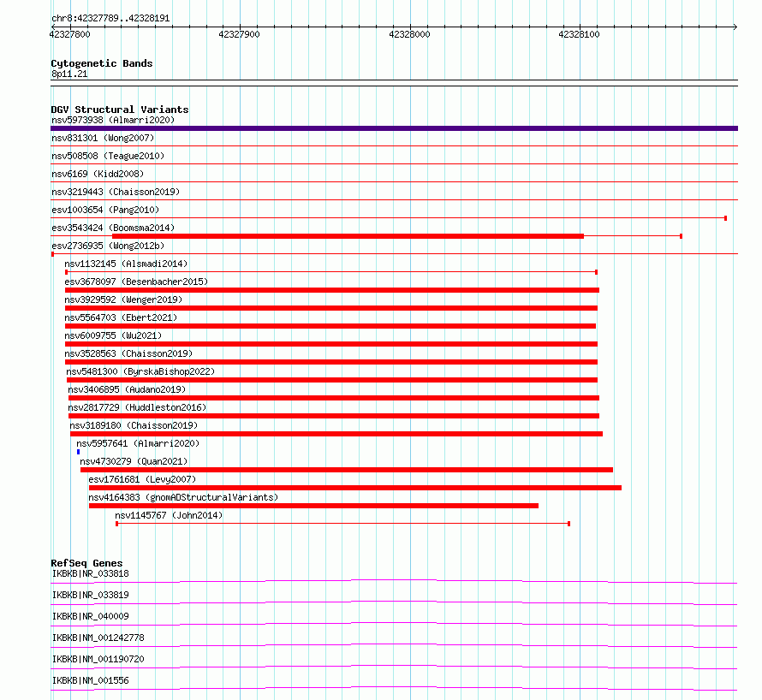Open nsv3219443 (Chaisson2019) variant label
The height and width of the screenshot is (700, 762).
[116, 192]
